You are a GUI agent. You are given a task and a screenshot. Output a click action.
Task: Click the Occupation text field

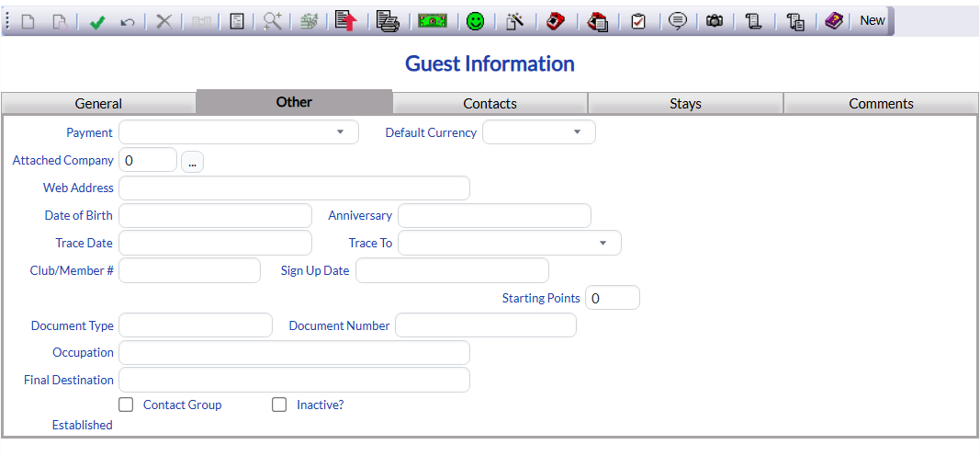[x=295, y=352]
